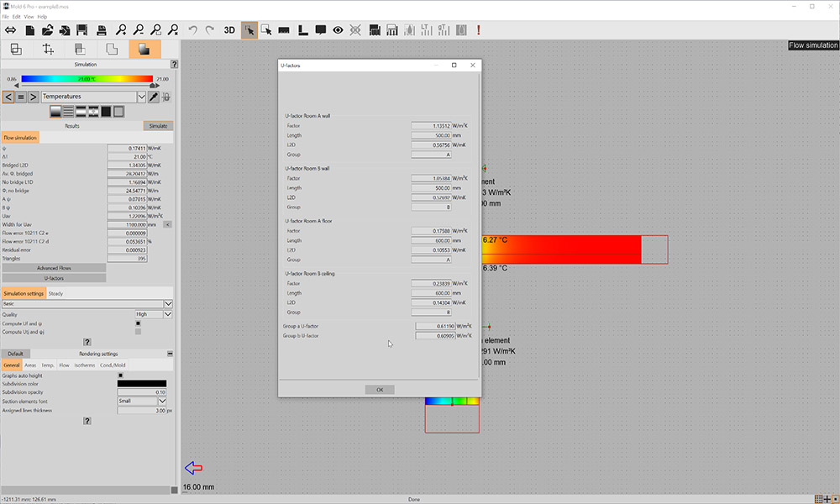
Task: Click OK in the U-factors dialog
Action: click(x=380, y=390)
